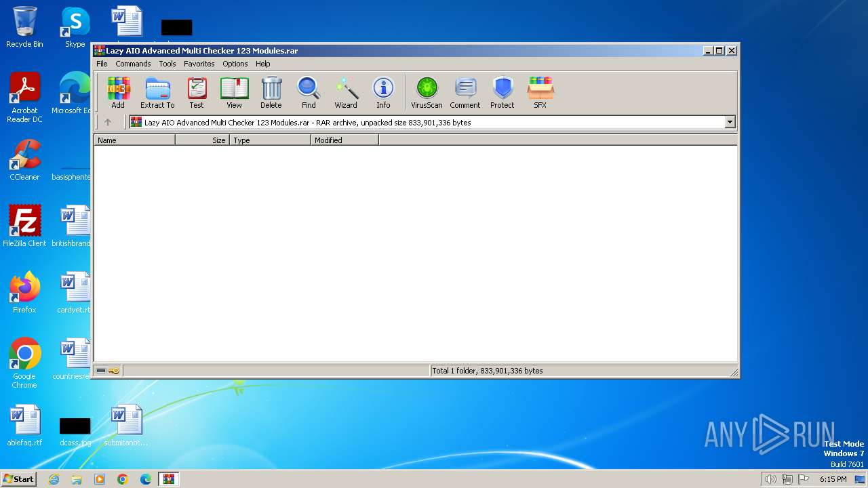
Task: Open Windows Explorer from the taskbar
Action: [x=77, y=479]
